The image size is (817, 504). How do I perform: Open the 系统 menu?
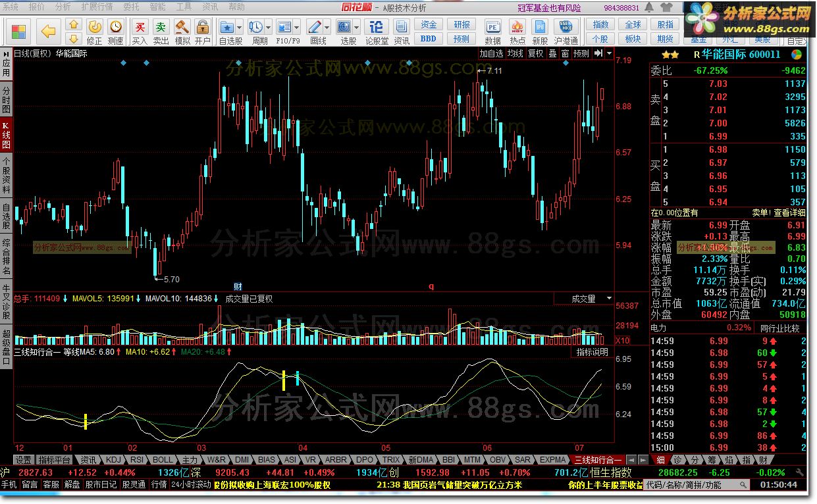click(11, 7)
